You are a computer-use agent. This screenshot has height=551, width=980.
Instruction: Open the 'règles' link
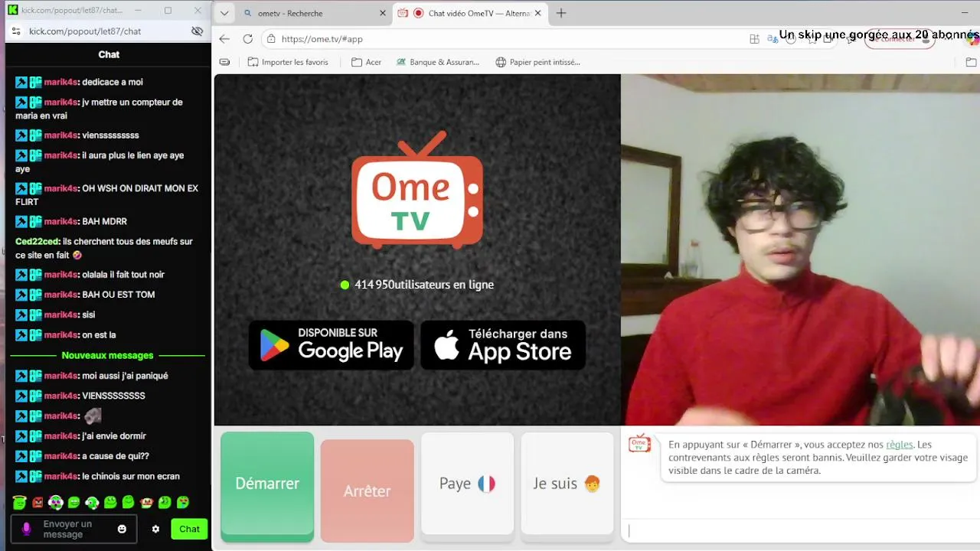pos(899,445)
